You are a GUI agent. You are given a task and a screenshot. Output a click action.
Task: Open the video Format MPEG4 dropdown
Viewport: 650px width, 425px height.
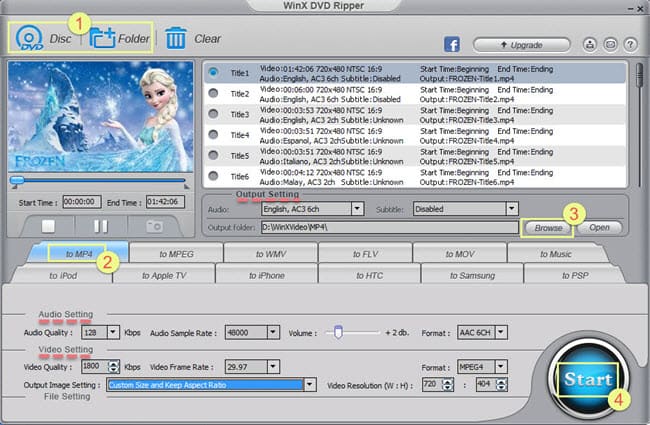click(x=501, y=367)
